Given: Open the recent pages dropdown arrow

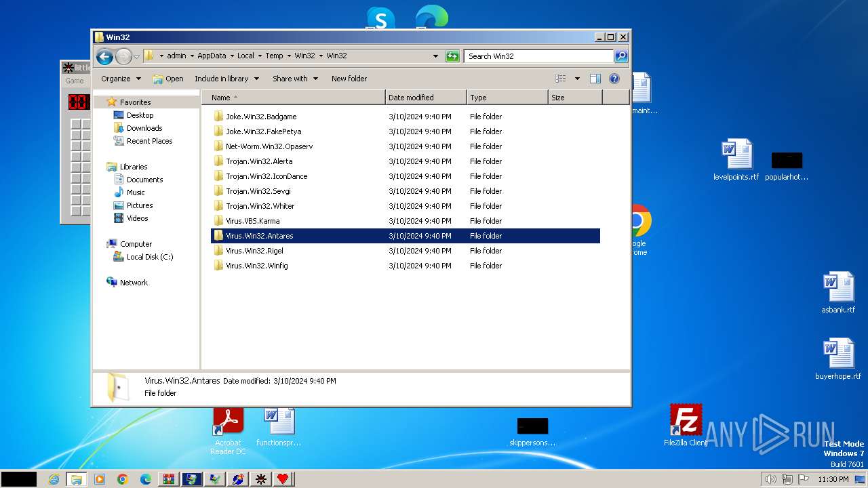Looking at the screenshot, I should pos(136,56).
